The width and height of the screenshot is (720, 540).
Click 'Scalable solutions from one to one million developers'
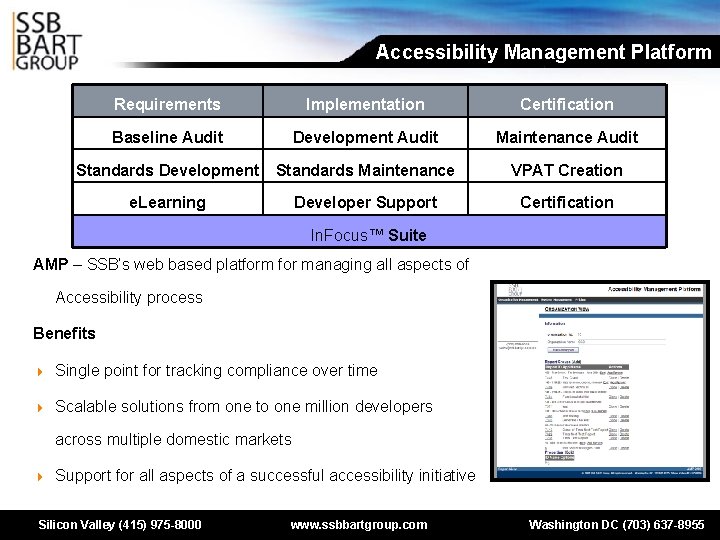click(x=244, y=406)
